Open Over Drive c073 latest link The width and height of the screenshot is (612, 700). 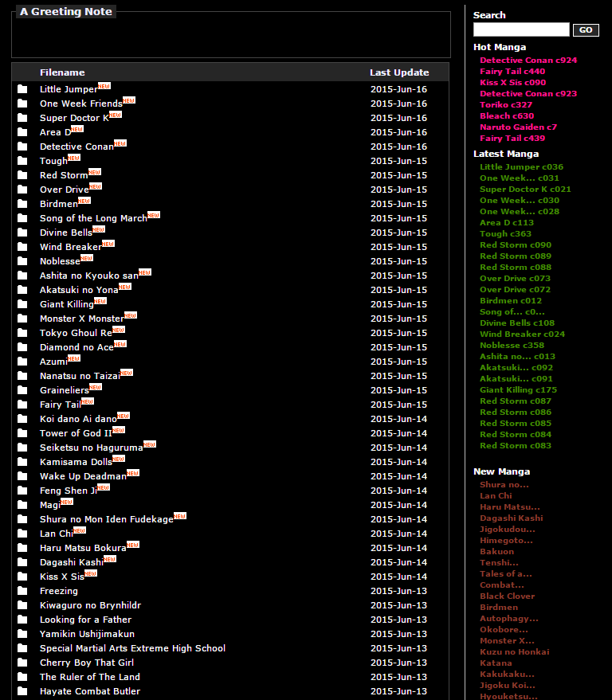pos(515,278)
